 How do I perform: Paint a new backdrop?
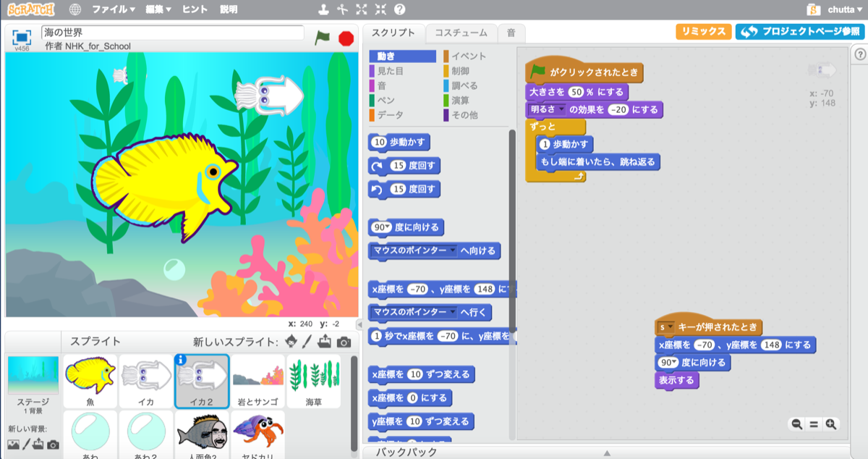point(26,444)
